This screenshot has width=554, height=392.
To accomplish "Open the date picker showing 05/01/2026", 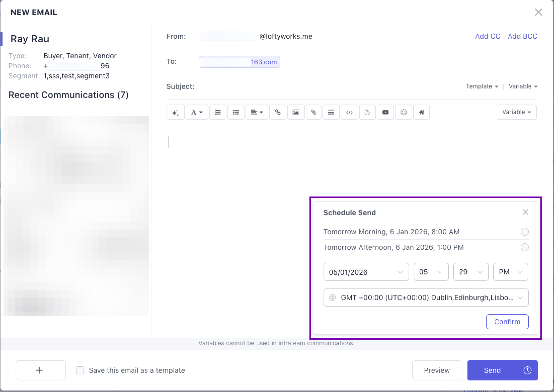I will click(366, 272).
